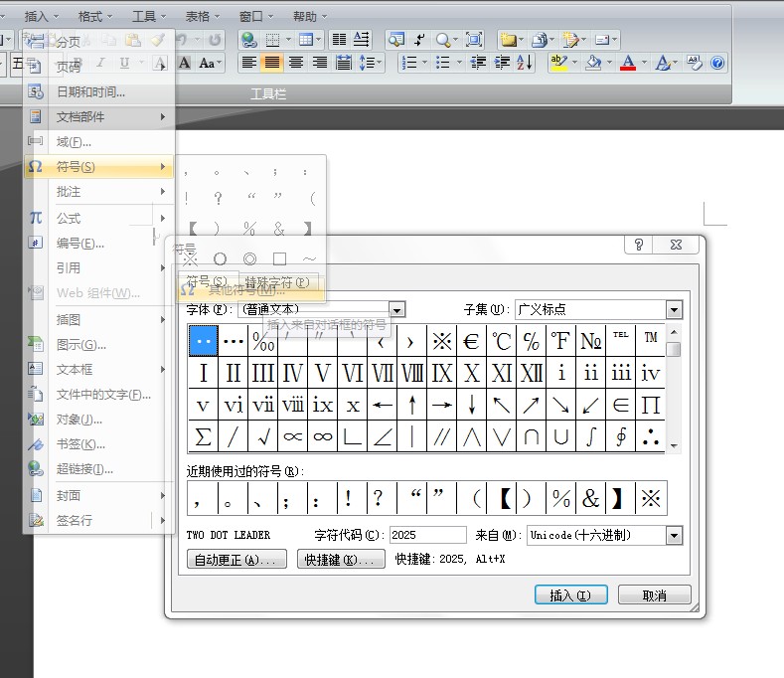Click the 自动更正 button
Viewport: 784px width, 678px height.
coord(236,560)
